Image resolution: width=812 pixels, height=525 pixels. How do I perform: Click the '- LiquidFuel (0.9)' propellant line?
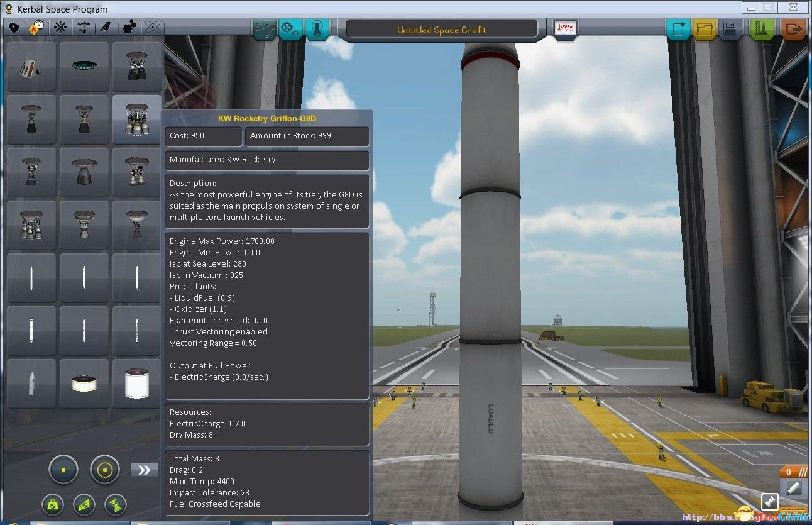[x=202, y=298]
